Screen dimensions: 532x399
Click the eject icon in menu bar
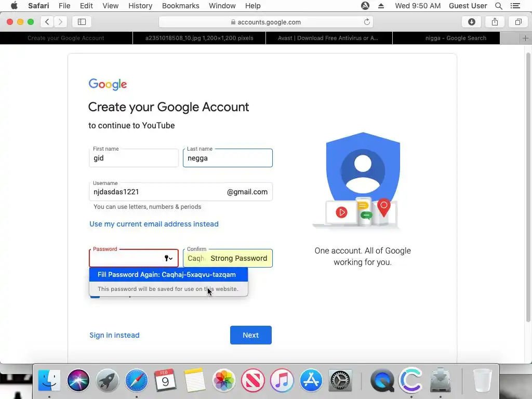[x=381, y=6]
